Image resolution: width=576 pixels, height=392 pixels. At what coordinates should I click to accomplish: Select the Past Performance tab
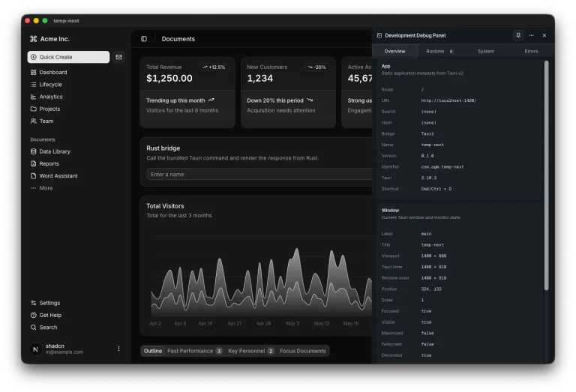[195, 351]
